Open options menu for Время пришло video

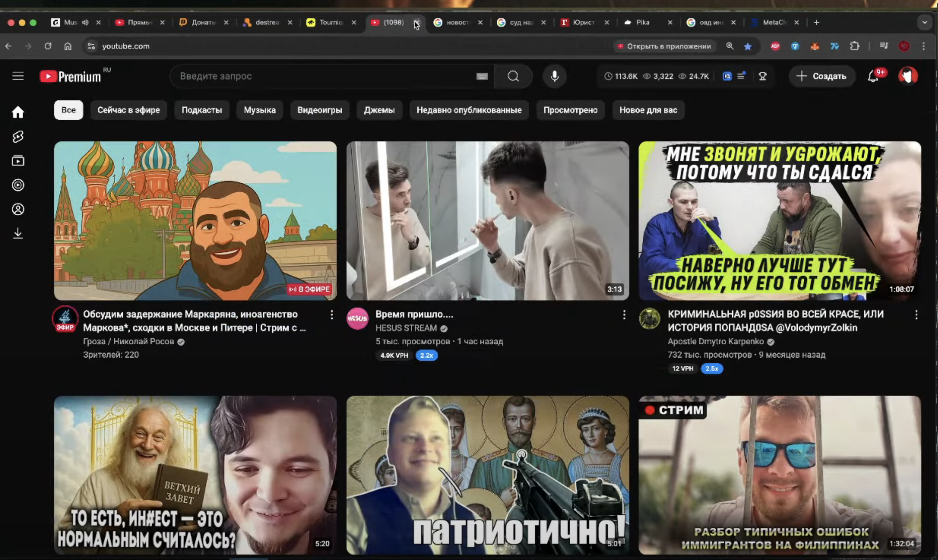pyautogui.click(x=624, y=315)
